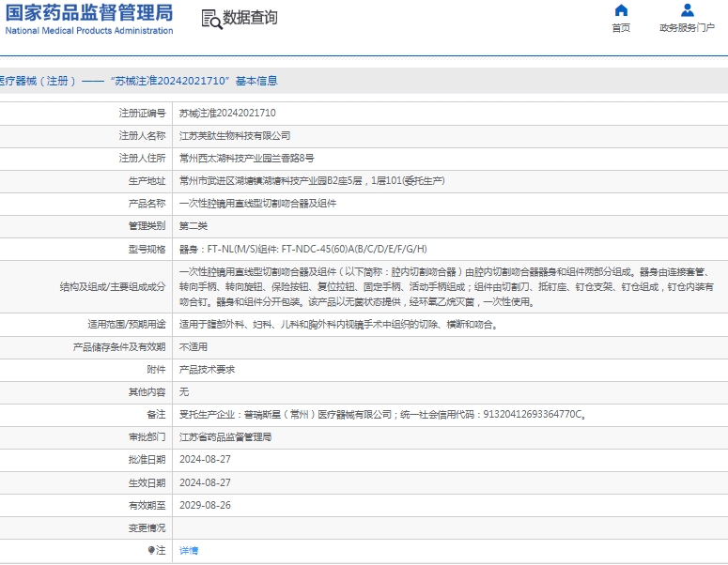This screenshot has width=728, height=565.
Task: Click the 注册人名称 field label
Action: pyautogui.click(x=142, y=136)
